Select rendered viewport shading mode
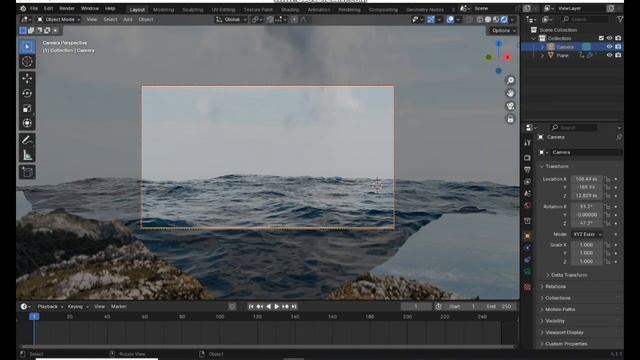 click(504, 19)
